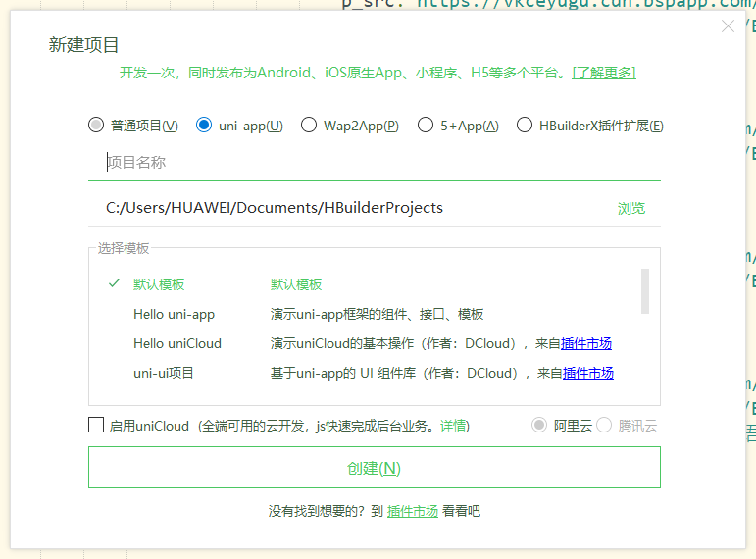756x559 pixels.
Task: Choose the Hello uniCloud template
Action: [177, 344]
